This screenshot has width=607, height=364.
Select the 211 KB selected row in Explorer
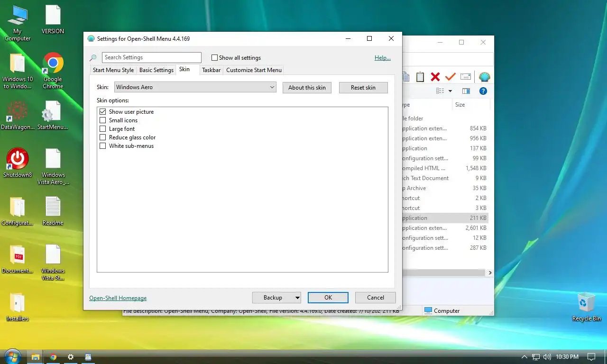(x=445, y=218)
